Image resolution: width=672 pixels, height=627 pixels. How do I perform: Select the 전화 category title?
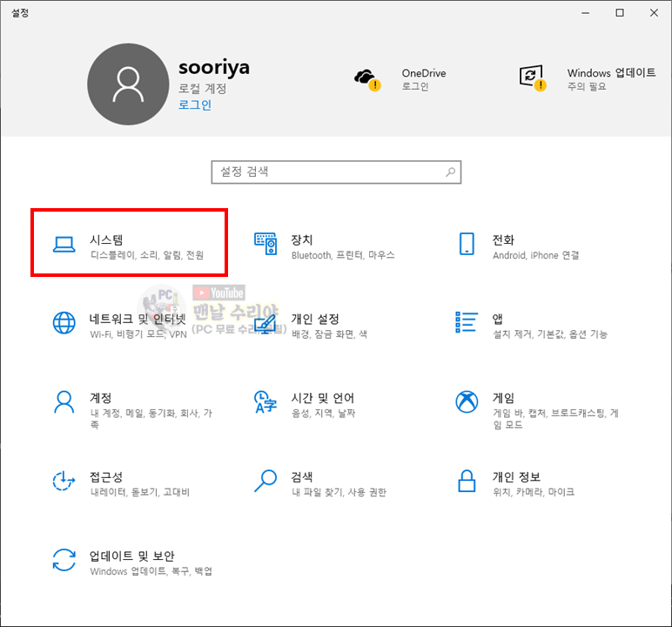coord(503,239)
